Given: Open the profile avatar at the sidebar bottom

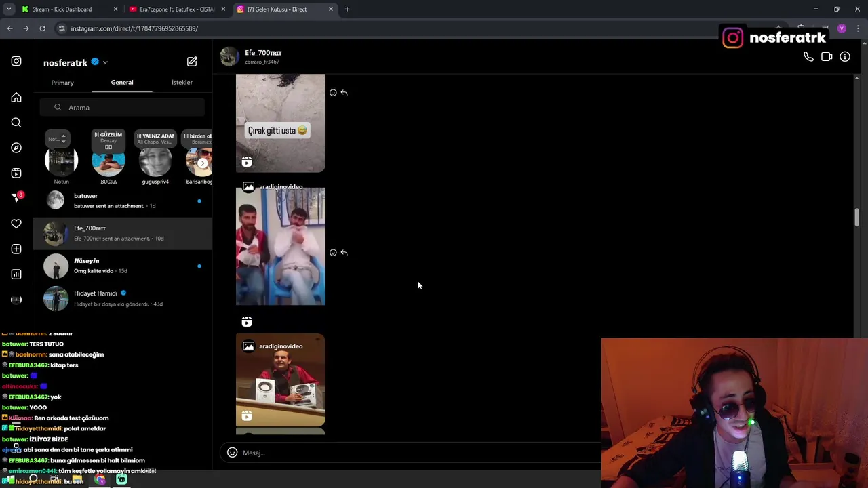Looking at the screenshot, I should click(x=16, y=300).
